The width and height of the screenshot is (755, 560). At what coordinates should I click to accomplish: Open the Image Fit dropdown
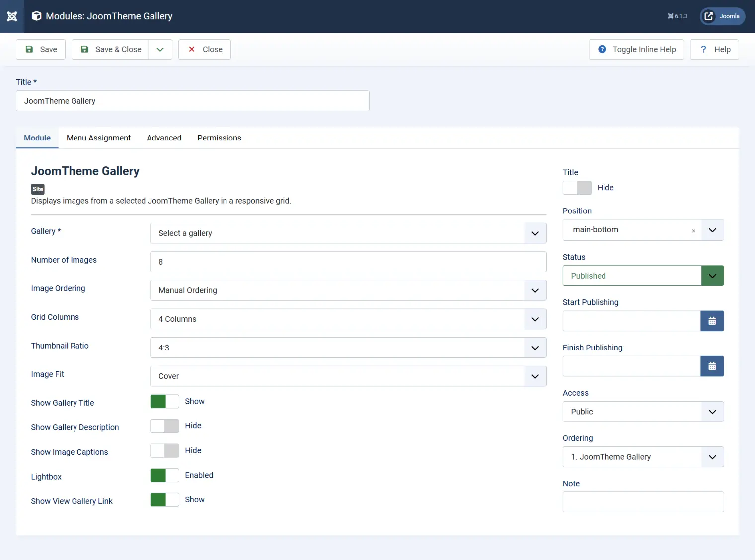point(348,376)
